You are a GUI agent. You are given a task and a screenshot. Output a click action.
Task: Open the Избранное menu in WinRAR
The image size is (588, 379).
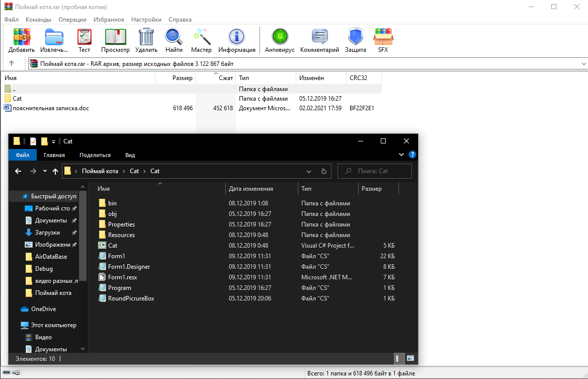point(109,20)
